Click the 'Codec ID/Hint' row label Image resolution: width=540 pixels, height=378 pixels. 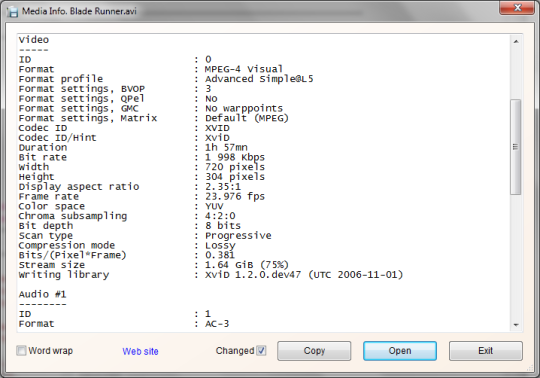[58, 138]
